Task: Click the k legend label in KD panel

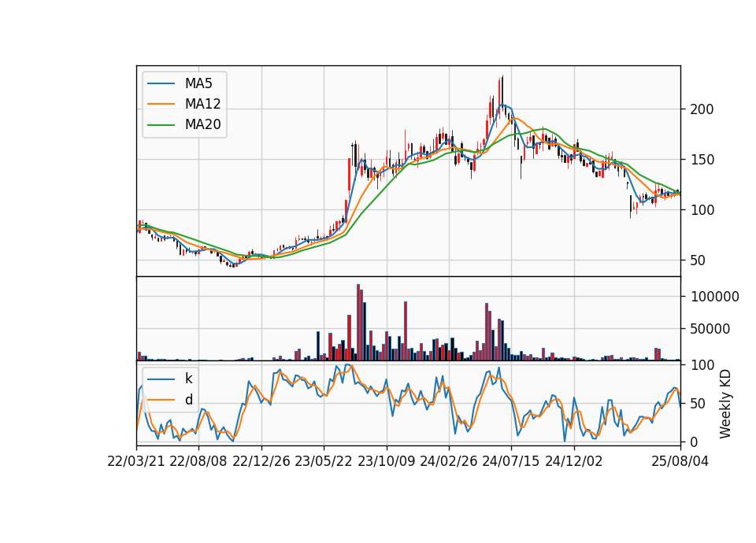Action: 188,379
